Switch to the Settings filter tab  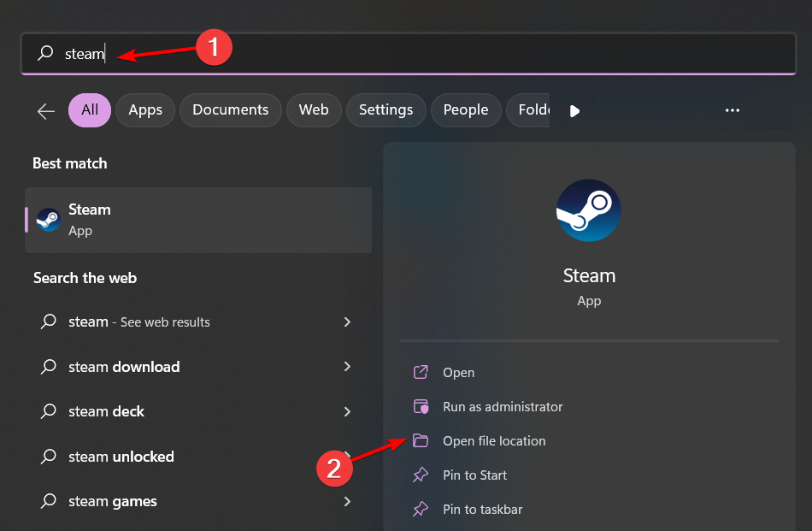(385, 109)
